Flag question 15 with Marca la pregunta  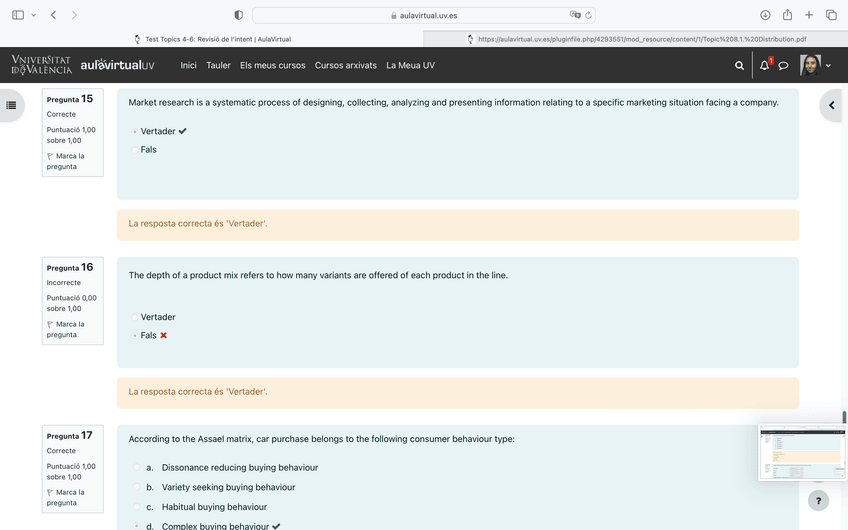click(x=65, y=161)
